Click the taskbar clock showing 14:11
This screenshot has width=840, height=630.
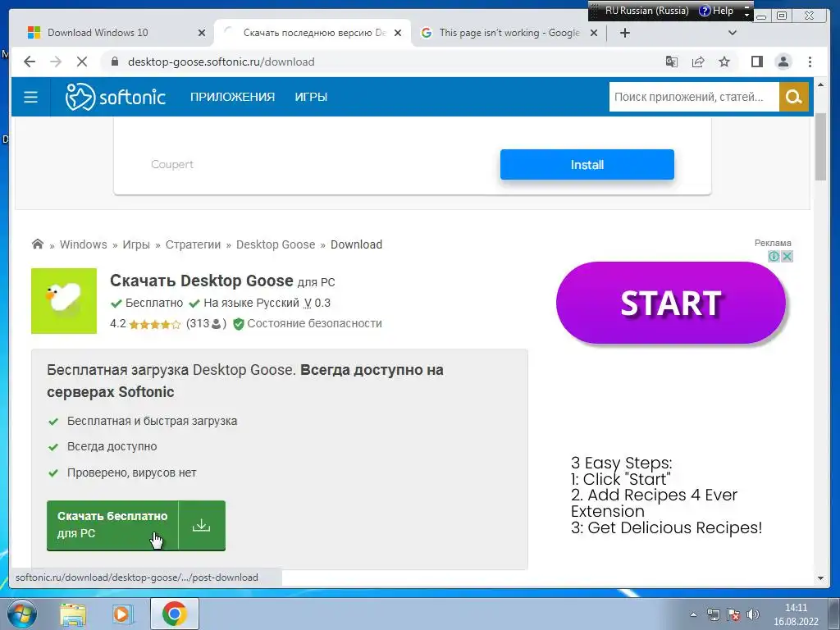[x=796, y=614]
